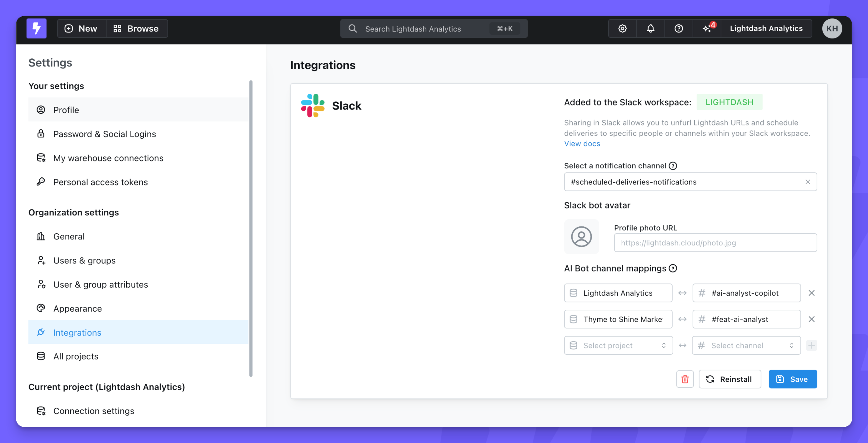Viewport: 868px width, 443px height.
Task: Expand the Select project dropdown
Action: pos(618,345)
